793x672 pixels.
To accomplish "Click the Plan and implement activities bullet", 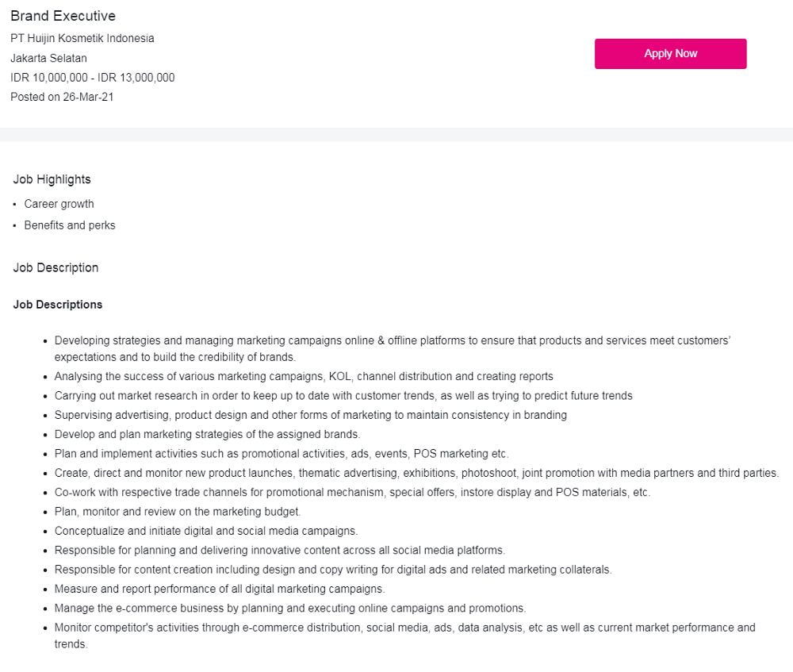I will coord(281,454).
